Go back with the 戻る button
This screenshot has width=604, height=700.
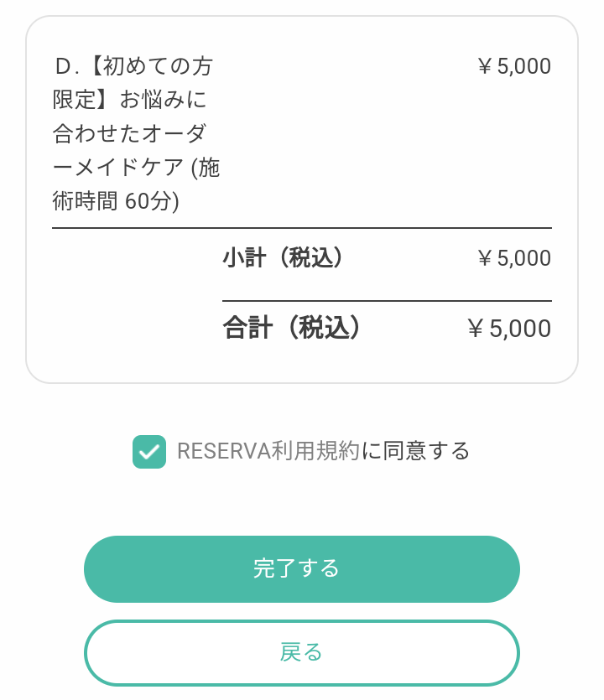coord(302,652)
